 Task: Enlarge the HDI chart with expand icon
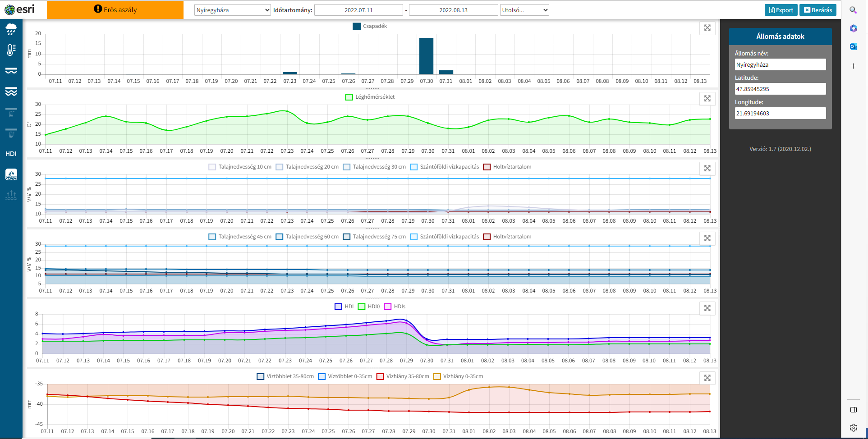pyautogui.click(x=707, y=308)
